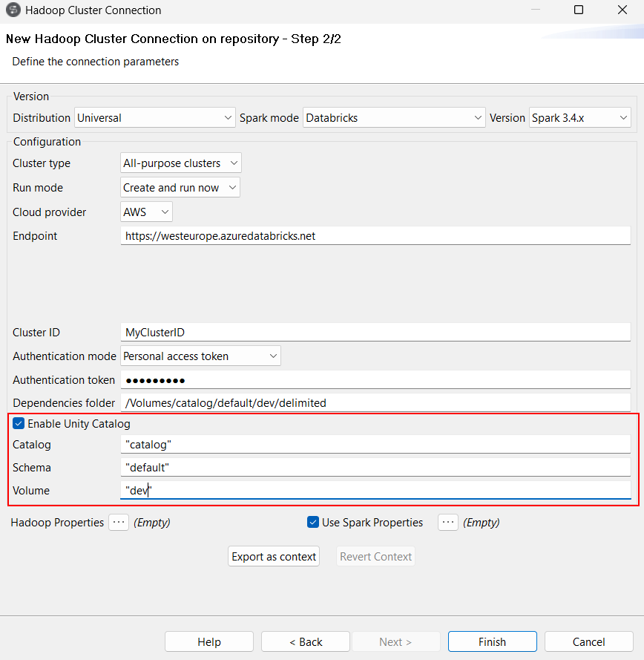Open the Spark Properties ellipsis editor

pos(448,522)
